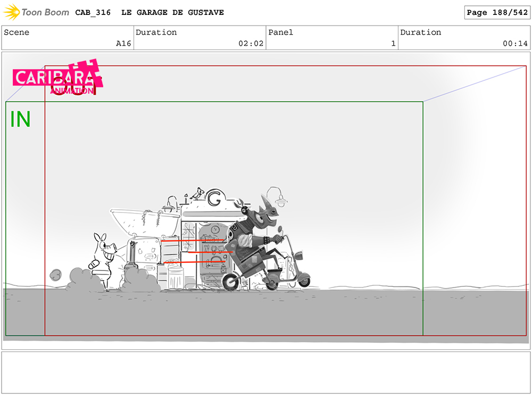Click the panel number '1'

393,44
